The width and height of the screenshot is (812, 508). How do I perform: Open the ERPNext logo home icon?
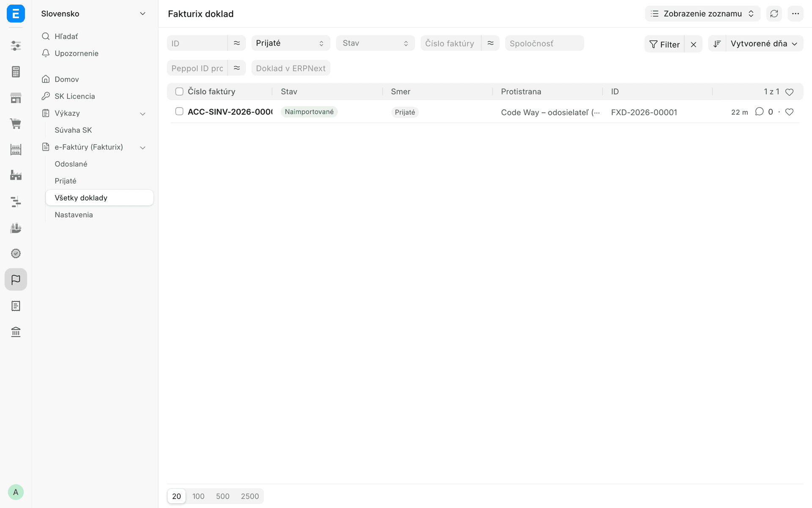tap(16, 14)
